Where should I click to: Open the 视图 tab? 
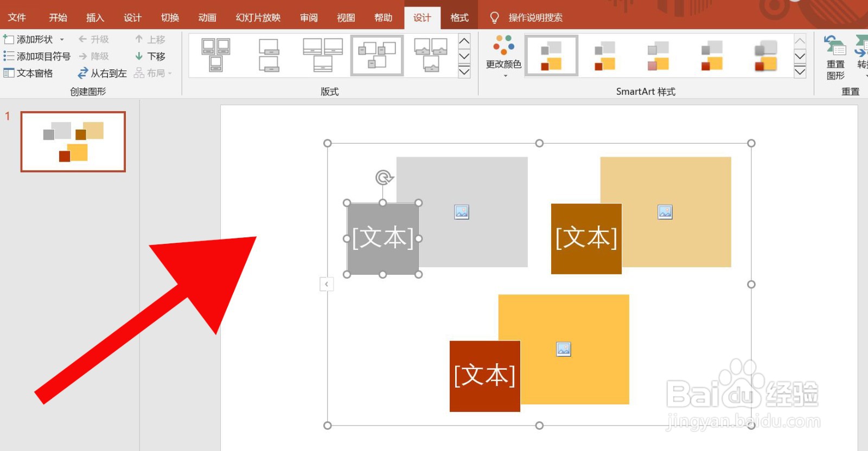click(346, 17)
